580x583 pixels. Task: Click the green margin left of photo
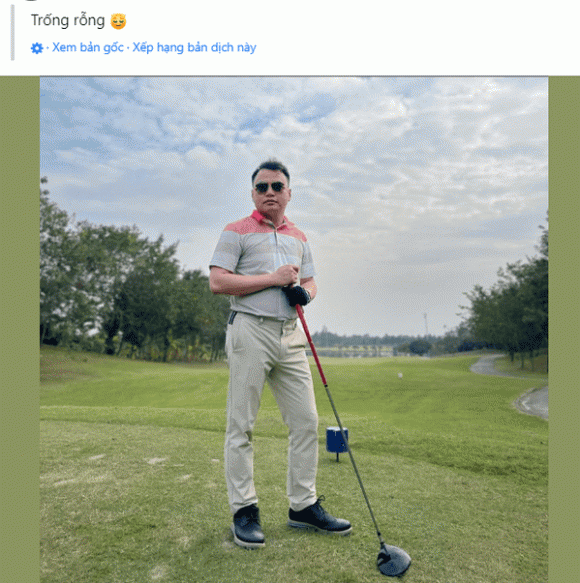click(20, 329)
